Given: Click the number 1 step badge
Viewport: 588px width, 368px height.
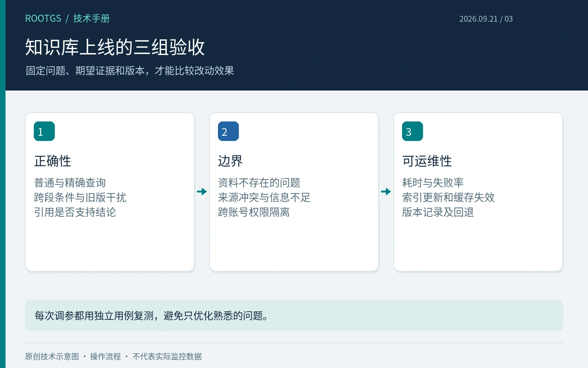Looking at the screenshot, I should pos(44,131).
